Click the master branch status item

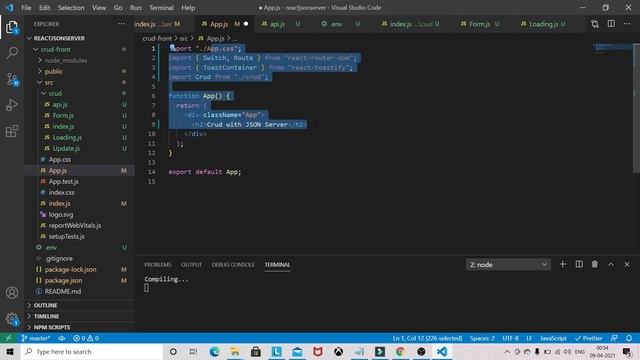pyautogui.click(x=36, y=338)
